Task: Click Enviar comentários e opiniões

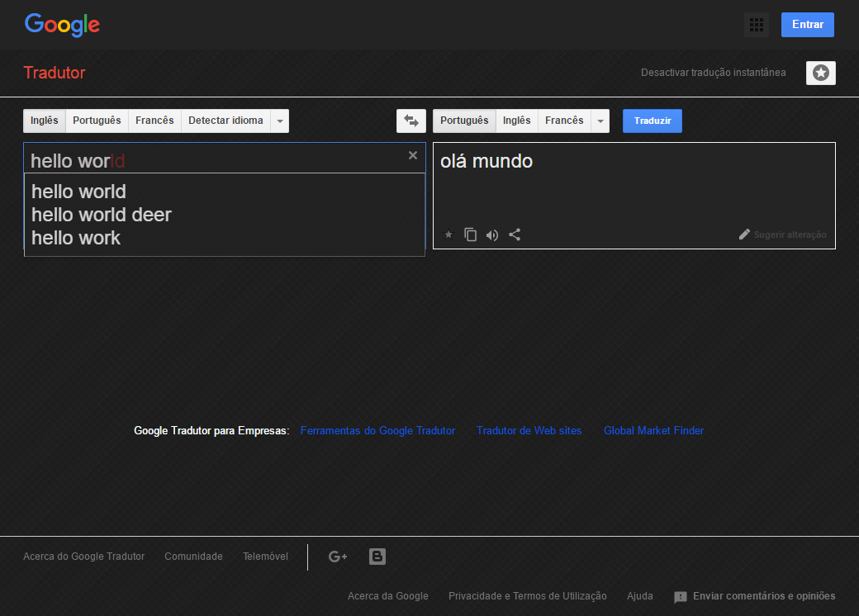Action: tap(754, 596)
